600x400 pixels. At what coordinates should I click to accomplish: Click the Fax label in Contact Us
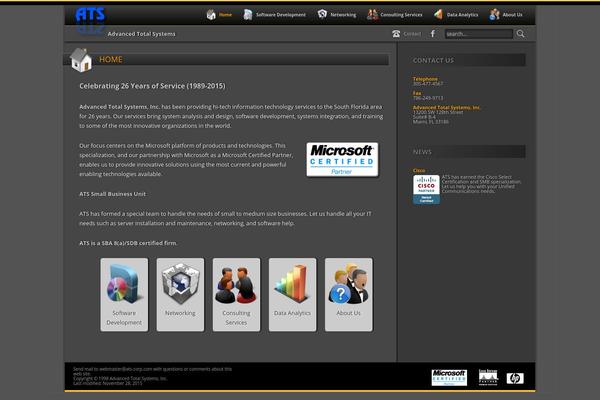coord(417,93)
